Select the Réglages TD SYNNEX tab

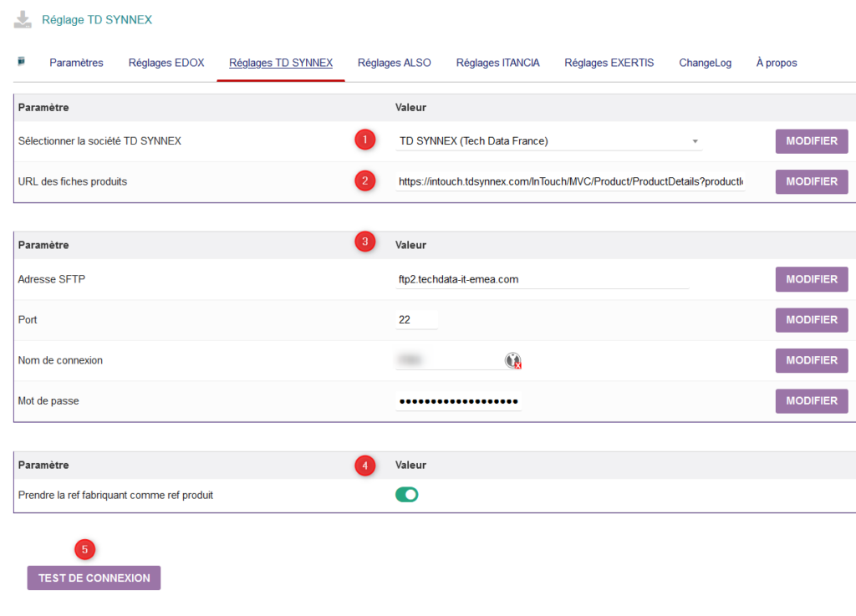click(281, 63)
